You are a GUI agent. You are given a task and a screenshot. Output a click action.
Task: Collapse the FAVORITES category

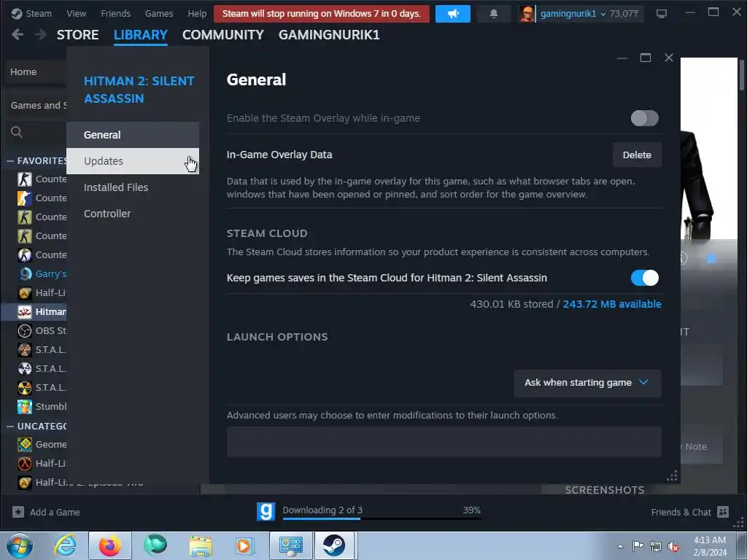tap(10, 161)
